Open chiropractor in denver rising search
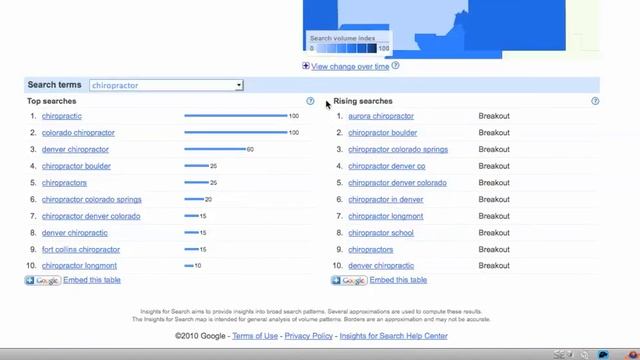 (386, 200)
